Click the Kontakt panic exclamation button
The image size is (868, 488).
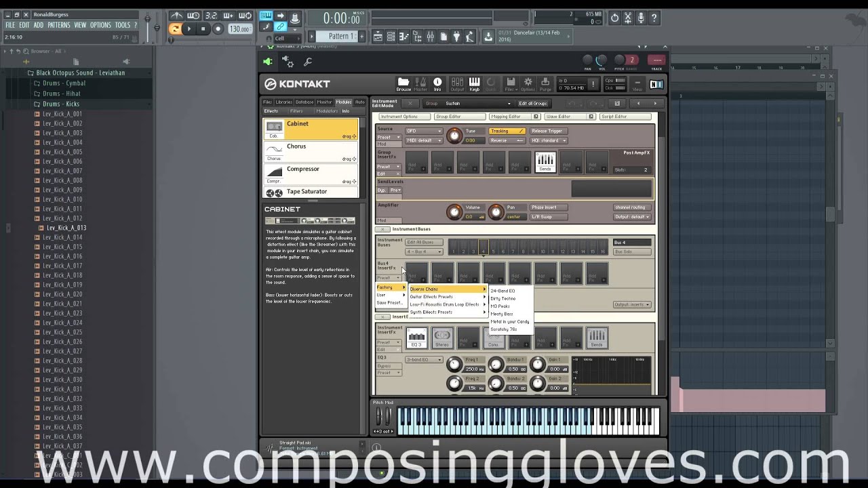pos(593,84)
